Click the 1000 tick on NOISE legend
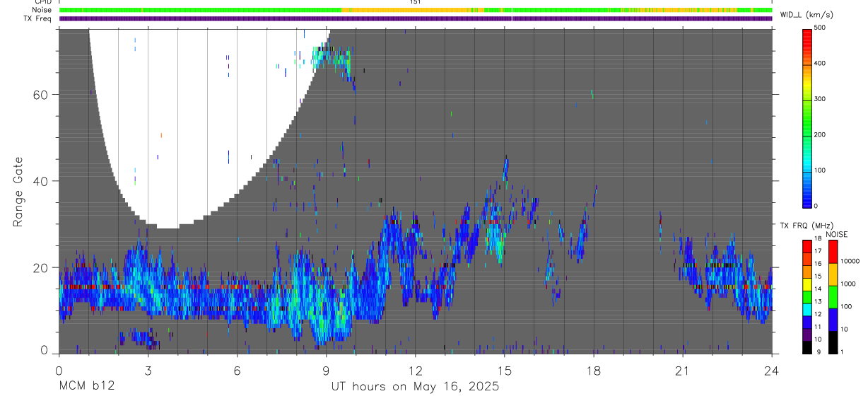 [x=848, y=284]
